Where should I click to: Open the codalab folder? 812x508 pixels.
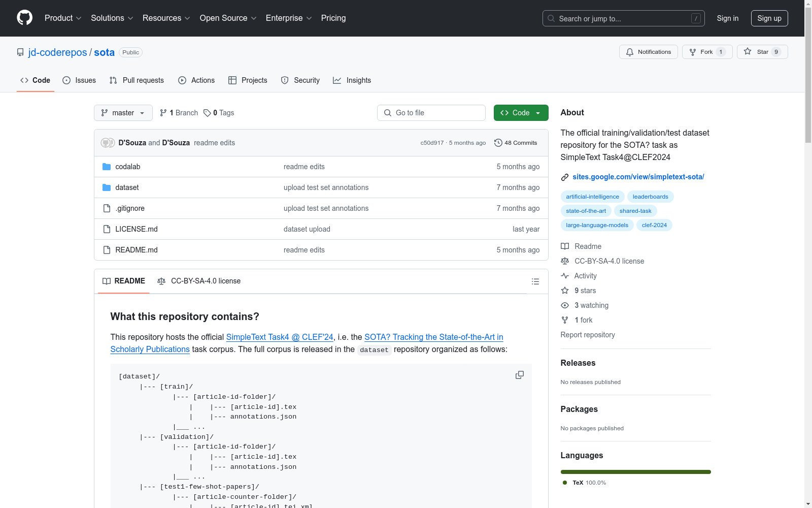pyautogui.click(x=128, y=167)
